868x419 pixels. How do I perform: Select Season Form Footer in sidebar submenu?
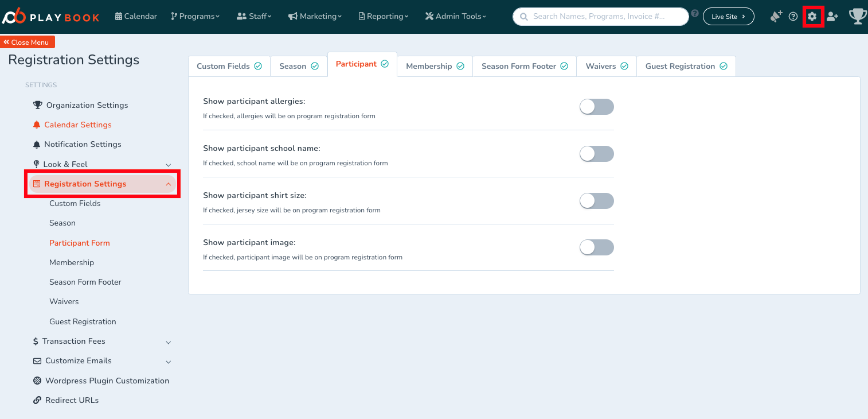85,282
